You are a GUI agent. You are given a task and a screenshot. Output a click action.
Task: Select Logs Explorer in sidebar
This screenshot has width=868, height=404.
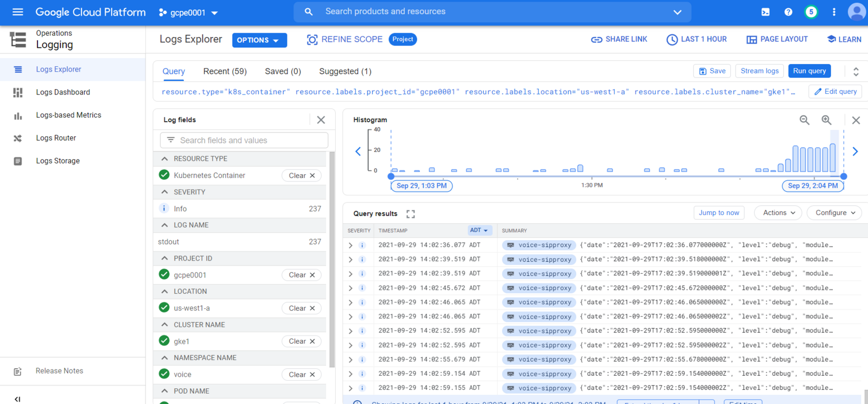pos(59,70)
